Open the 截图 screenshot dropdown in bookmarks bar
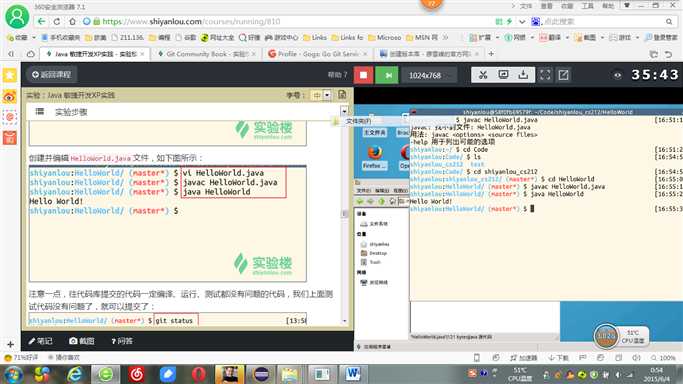The width and height of the screenshot is (683, 384). (x=602, y=37)
